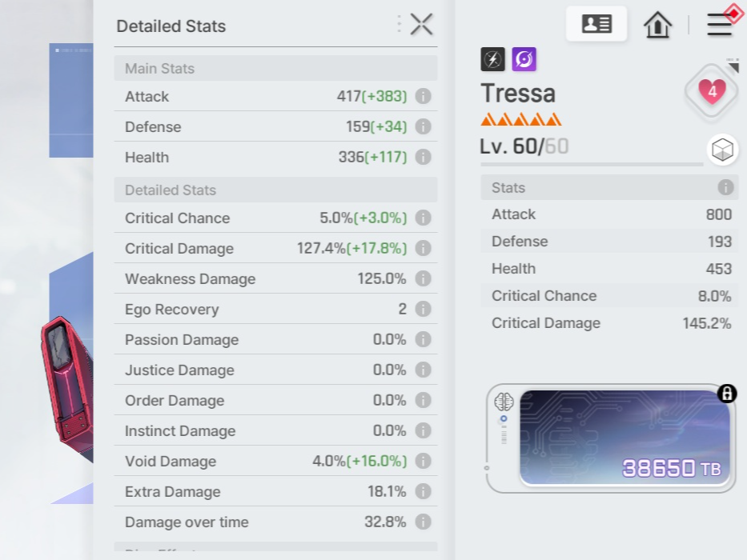Close the Detailed Stats panel
The width and height of the screenshot is (747, 560).
pyautogui.click(x=421, y=25)
